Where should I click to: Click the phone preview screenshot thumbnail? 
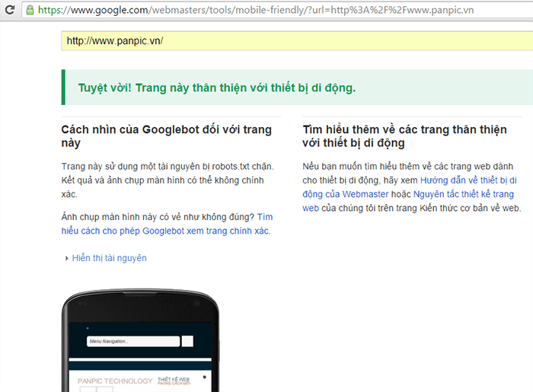pyautogui.click(x=140, y=341)
